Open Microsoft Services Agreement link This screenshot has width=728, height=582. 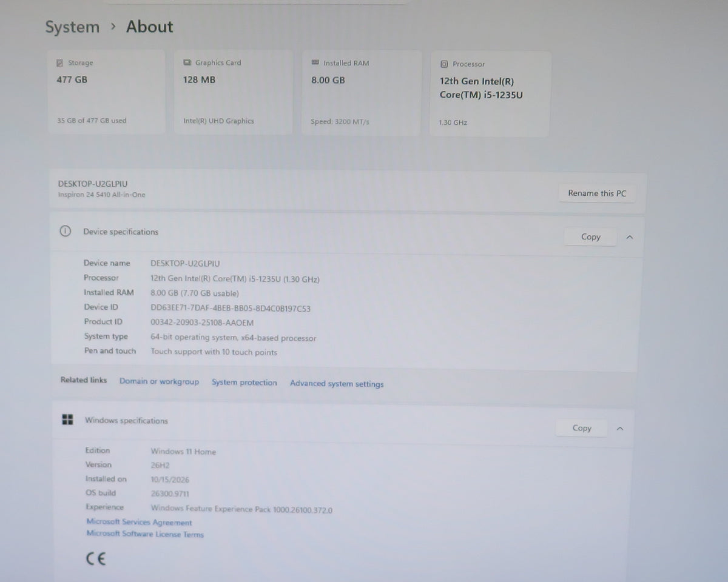(x=139, y=522)
